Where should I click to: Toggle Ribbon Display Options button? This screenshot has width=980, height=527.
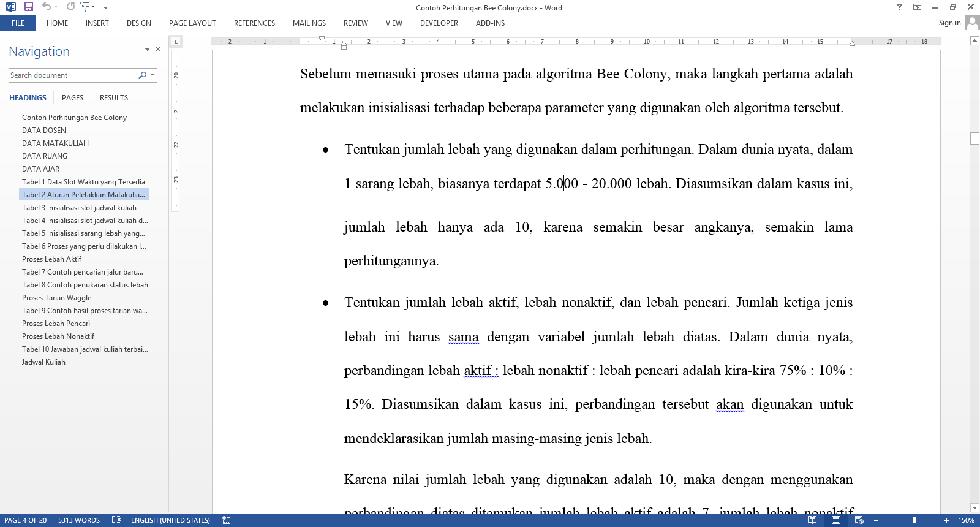917,7
